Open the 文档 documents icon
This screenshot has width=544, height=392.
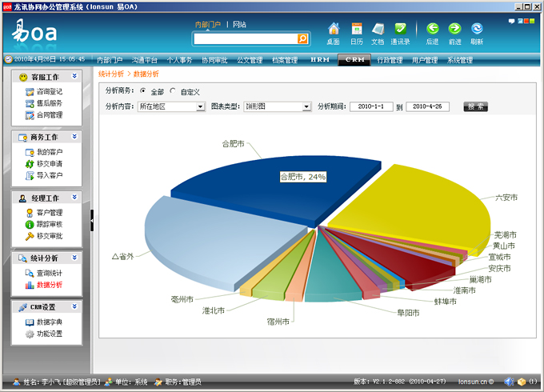coord(378,34)
